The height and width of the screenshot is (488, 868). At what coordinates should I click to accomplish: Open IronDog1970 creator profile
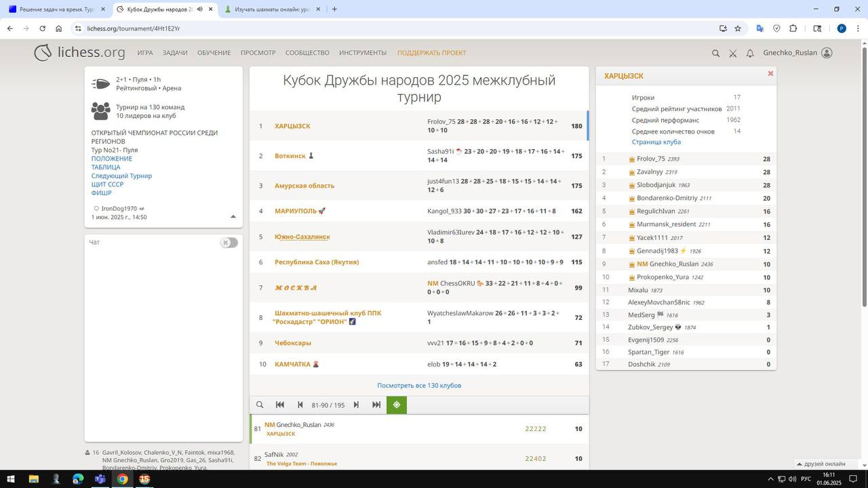[119, 209]
